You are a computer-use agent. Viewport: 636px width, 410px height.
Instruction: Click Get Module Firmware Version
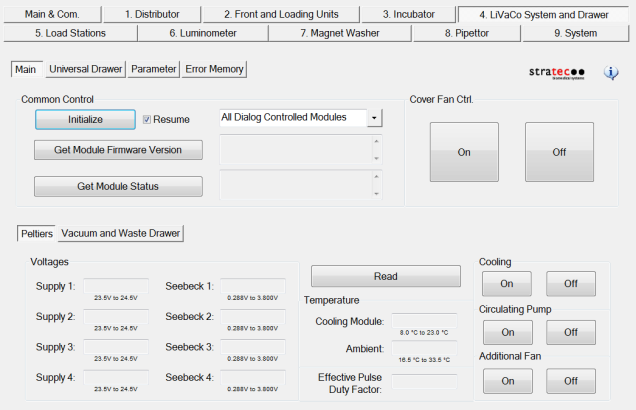click(x=118, y=150)
